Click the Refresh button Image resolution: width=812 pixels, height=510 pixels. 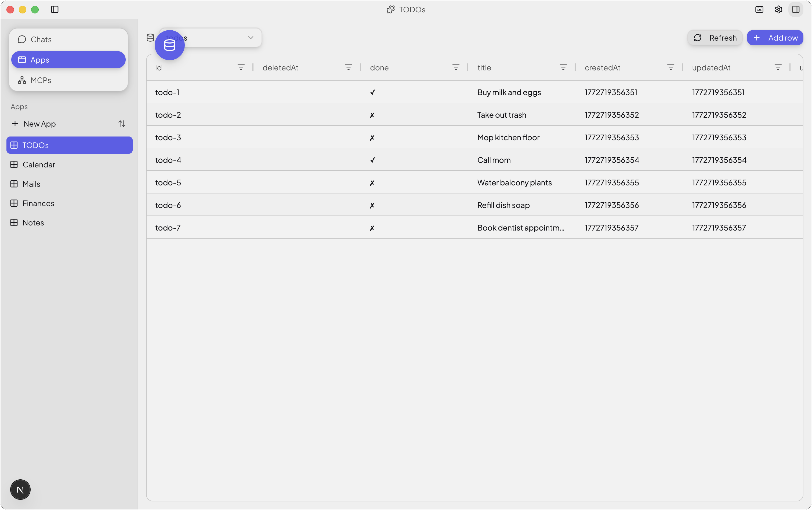tap(715, 37)
